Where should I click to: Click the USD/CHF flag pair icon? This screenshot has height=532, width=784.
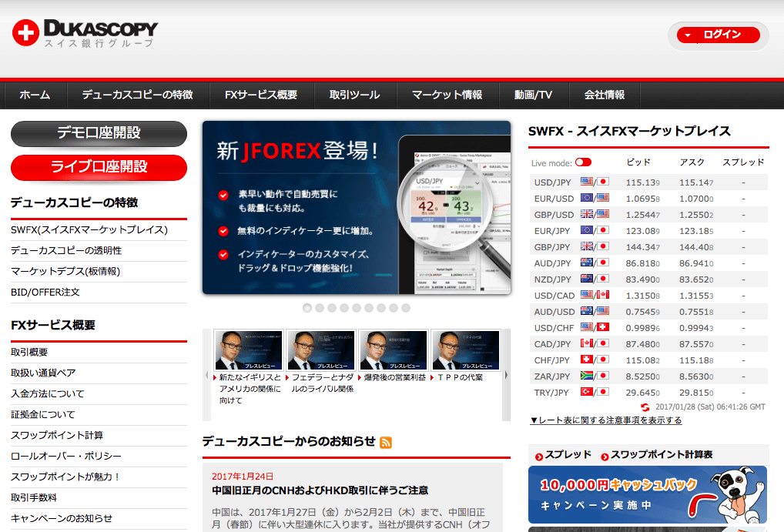tap(595, 327)
